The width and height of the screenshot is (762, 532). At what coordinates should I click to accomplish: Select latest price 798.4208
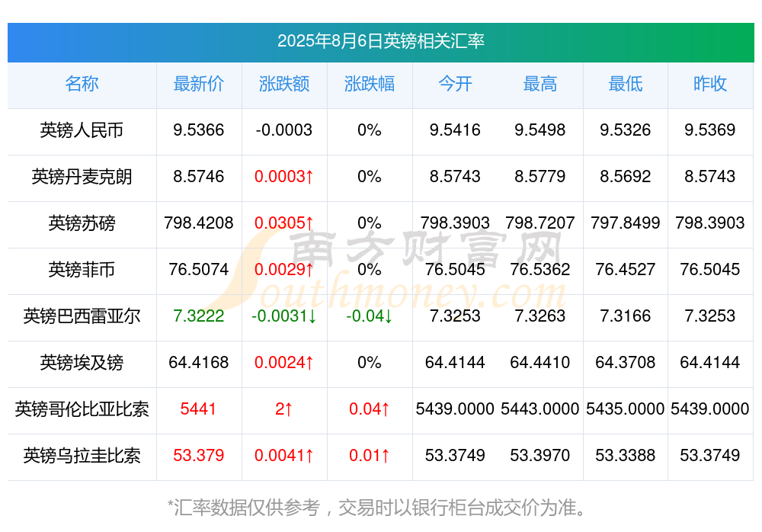[x=199, y=223]
